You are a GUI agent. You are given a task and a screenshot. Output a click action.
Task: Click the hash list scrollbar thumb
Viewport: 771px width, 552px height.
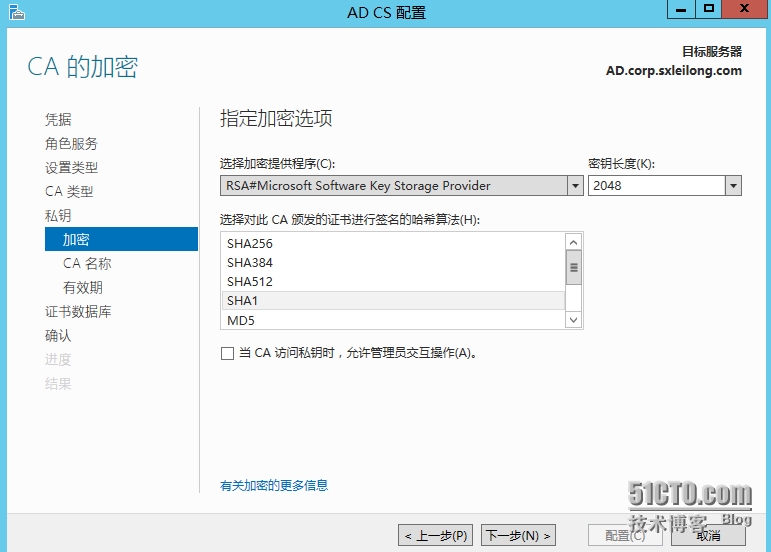coord(573,267)
